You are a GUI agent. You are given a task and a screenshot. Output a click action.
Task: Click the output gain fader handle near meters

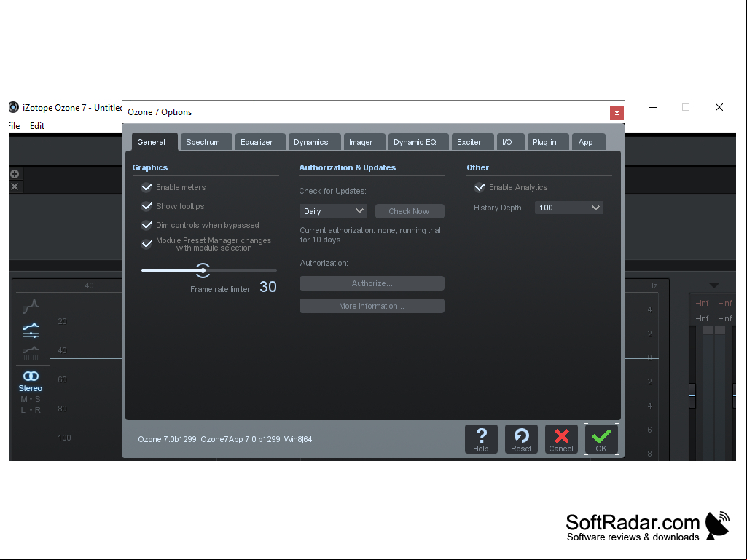point(692,395)
